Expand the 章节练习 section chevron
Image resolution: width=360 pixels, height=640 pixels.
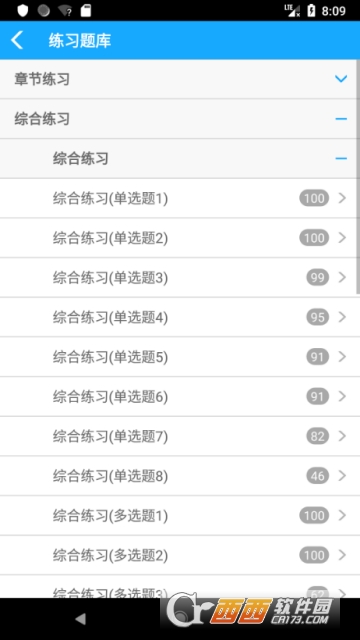pyautogui.click(x=341, y=79)
